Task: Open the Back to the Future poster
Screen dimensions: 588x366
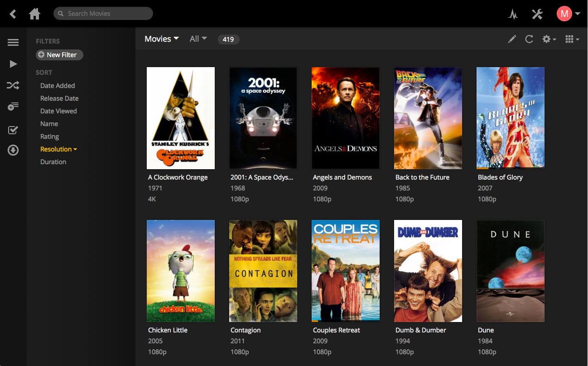Action: [428, 118]
